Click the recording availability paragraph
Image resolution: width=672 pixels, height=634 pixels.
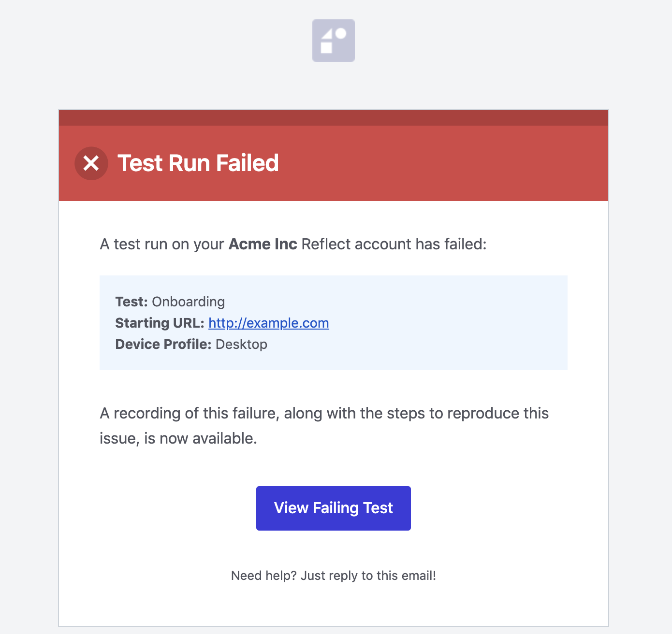pyautogui.click(x=324, y=425)
